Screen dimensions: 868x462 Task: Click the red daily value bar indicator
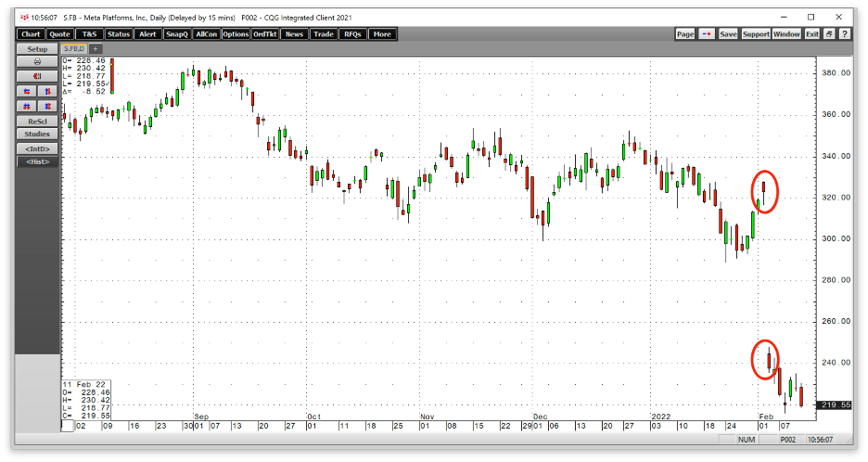click(x=112, y=76)
